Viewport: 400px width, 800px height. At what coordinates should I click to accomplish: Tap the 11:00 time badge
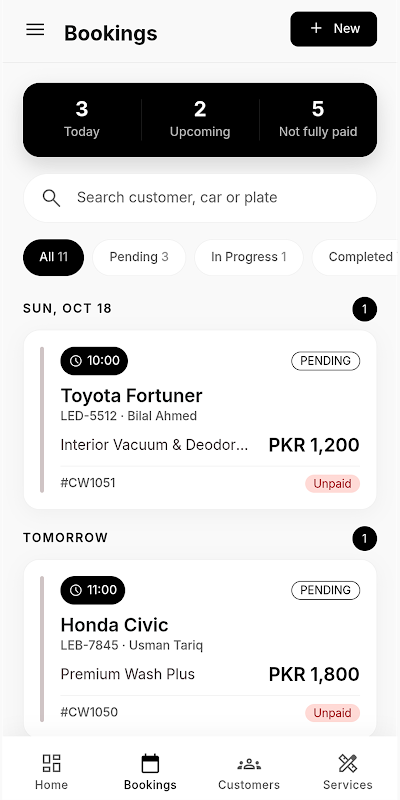[x=93, y=590]
